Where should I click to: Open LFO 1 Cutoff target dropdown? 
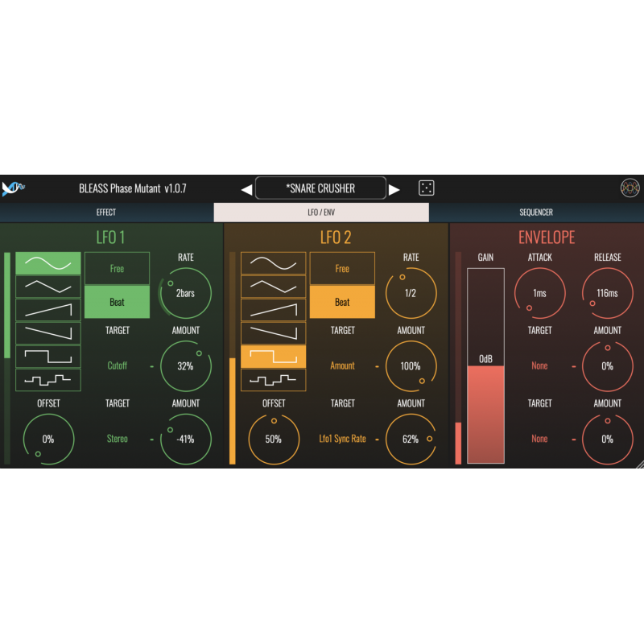click(117, 365)
